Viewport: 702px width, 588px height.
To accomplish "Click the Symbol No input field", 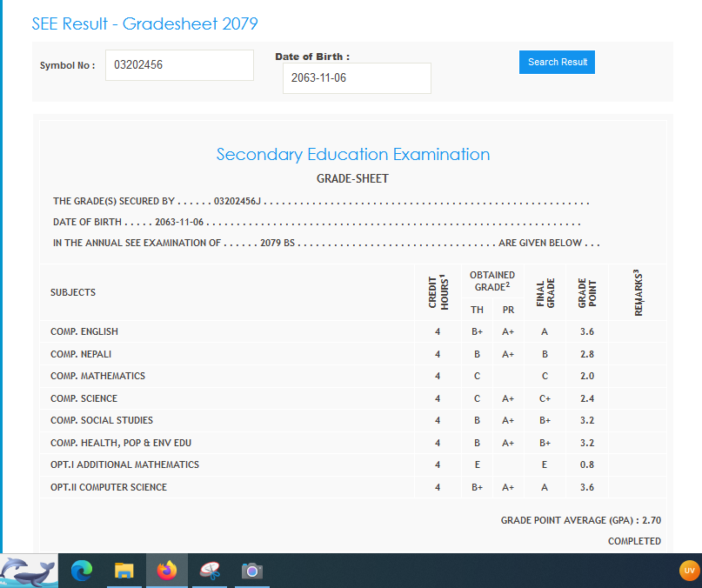I will coord(179,65).
